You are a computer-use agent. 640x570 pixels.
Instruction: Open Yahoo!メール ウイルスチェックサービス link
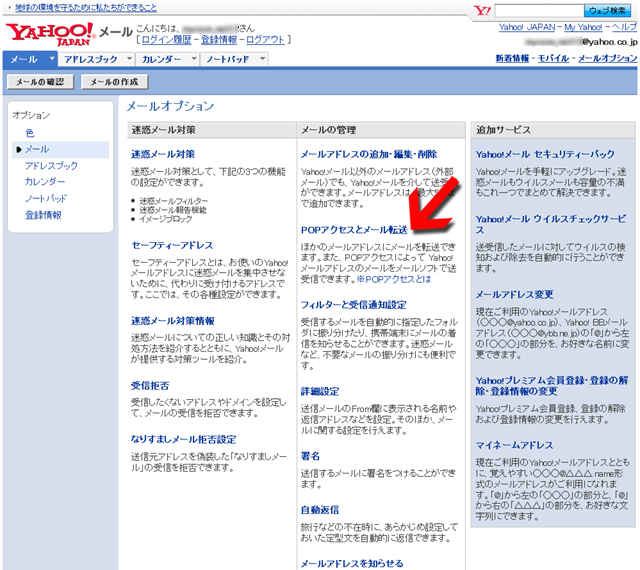coord(551,225)
